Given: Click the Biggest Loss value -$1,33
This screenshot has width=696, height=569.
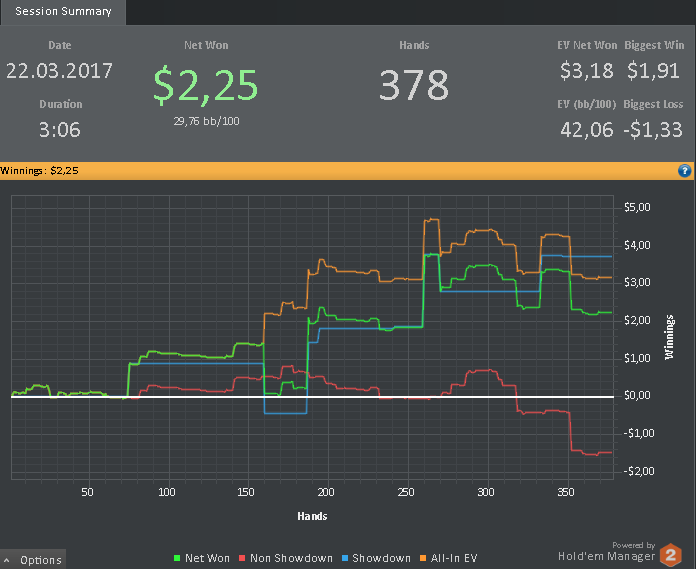Looking at the screenshot, I should point(652,130).
